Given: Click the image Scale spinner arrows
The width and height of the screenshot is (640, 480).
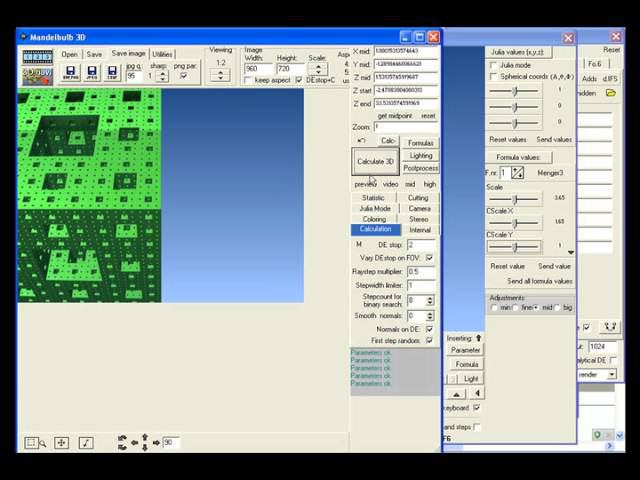Looking at the screenshot, I should coord(318,69).
